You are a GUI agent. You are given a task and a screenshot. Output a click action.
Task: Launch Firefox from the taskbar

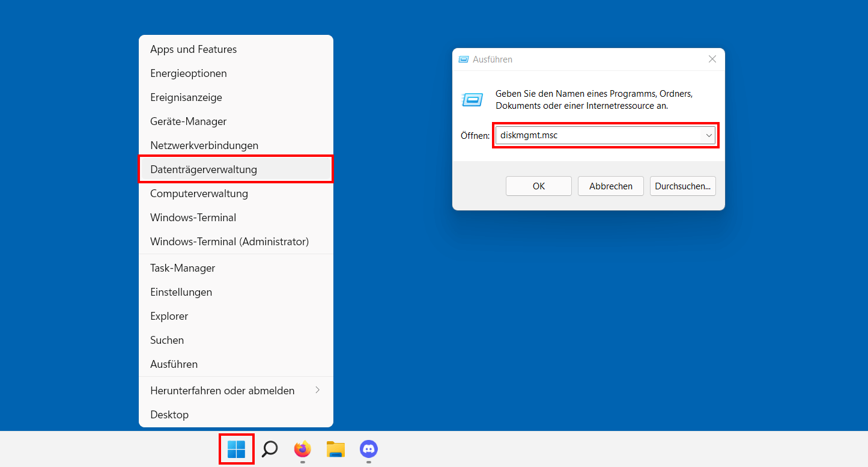(x=303, y=448)
